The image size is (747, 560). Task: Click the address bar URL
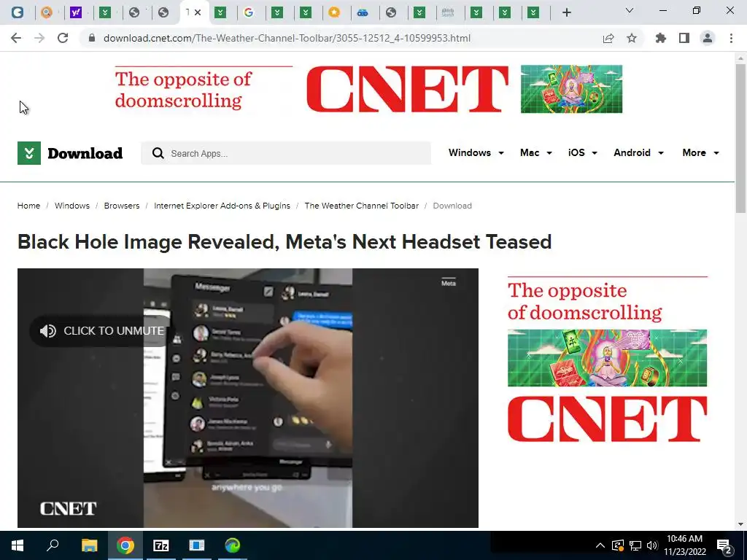(287, 38)
